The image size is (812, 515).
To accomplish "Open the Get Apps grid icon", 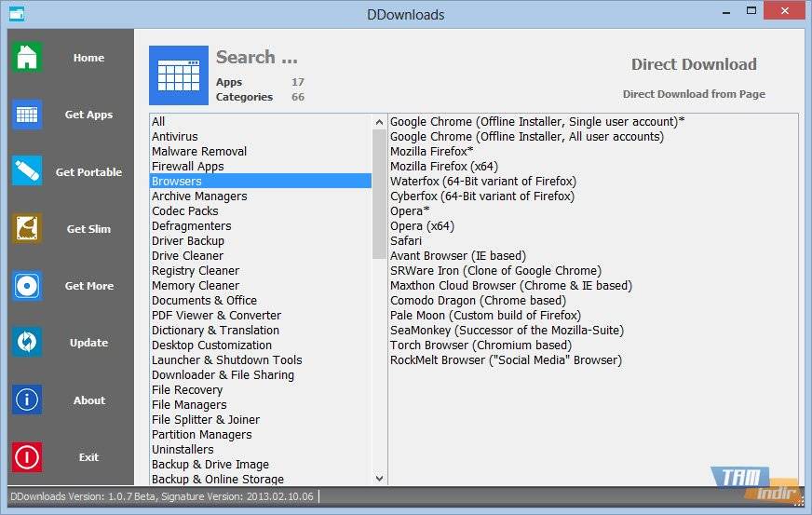I will pyautogui.click(x=27, y=115).
